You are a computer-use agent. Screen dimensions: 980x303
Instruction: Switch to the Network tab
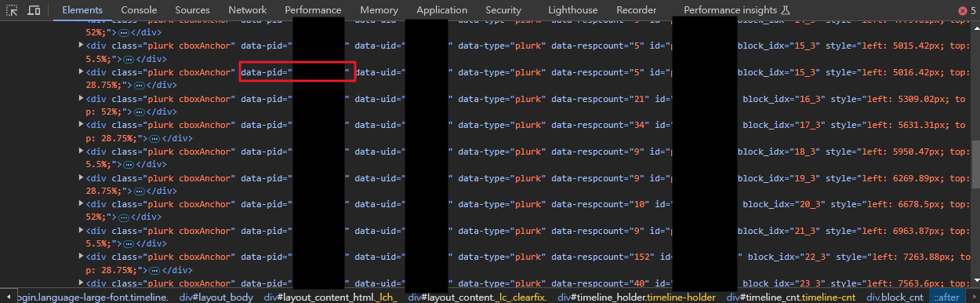coord(248,10)
